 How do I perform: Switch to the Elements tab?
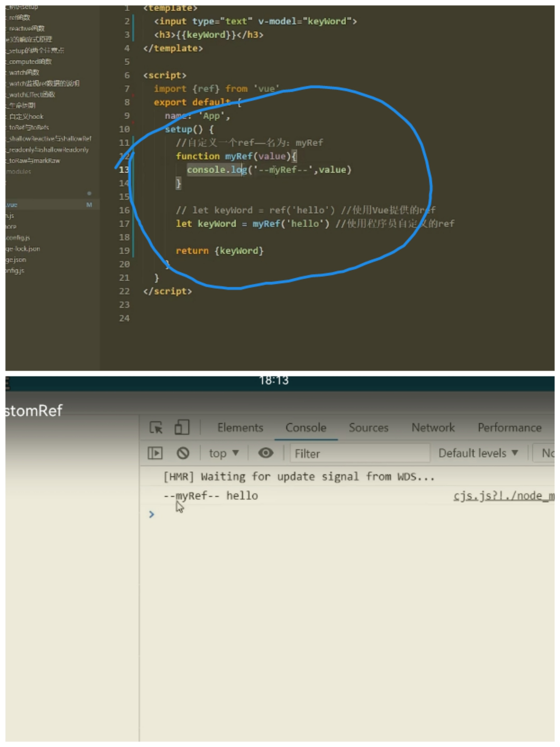tap(240, 427)
